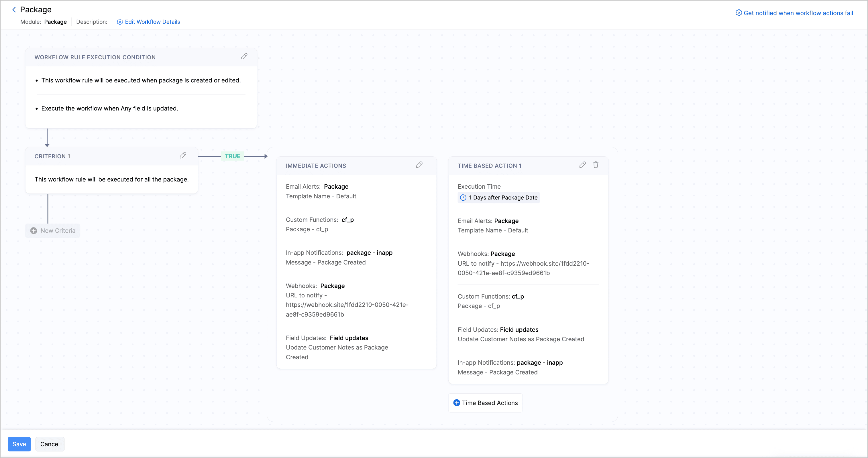Click the back arrow next to Package

pyautogui.click(x=14, y=10)
